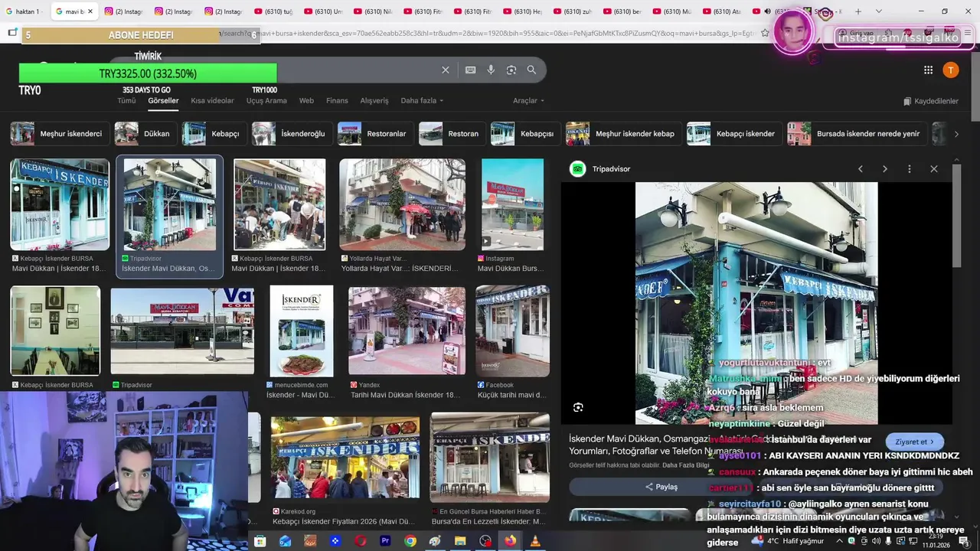980x551 pixels.
Task: Open the browser tab list chevron
Action: (878, 11)
